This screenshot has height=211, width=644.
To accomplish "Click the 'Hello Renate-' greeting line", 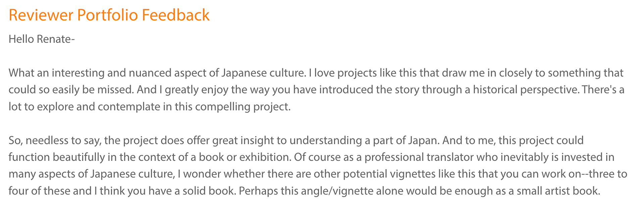I will point(42,39).
